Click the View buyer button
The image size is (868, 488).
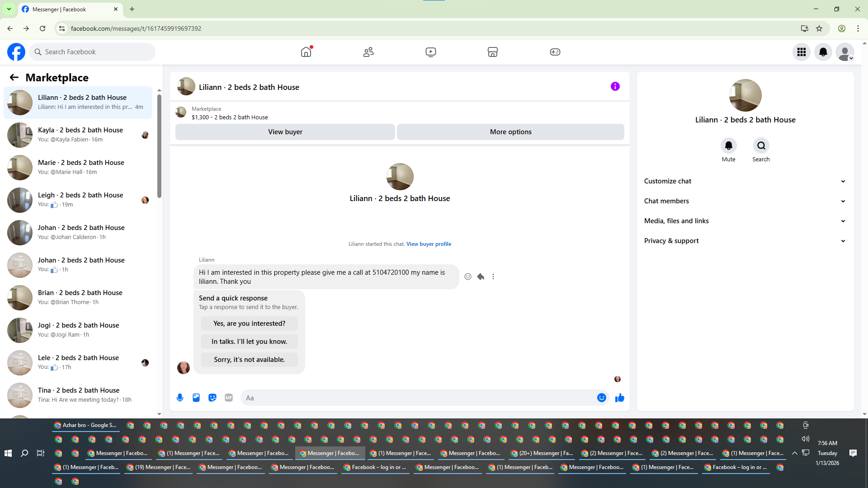tap(285, 132)
